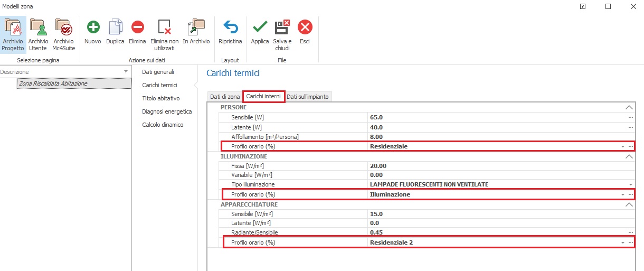Viewport: 644px width, 271px height.
Task: Collapse the PERSONE section
Action: [x=629, y=107]
